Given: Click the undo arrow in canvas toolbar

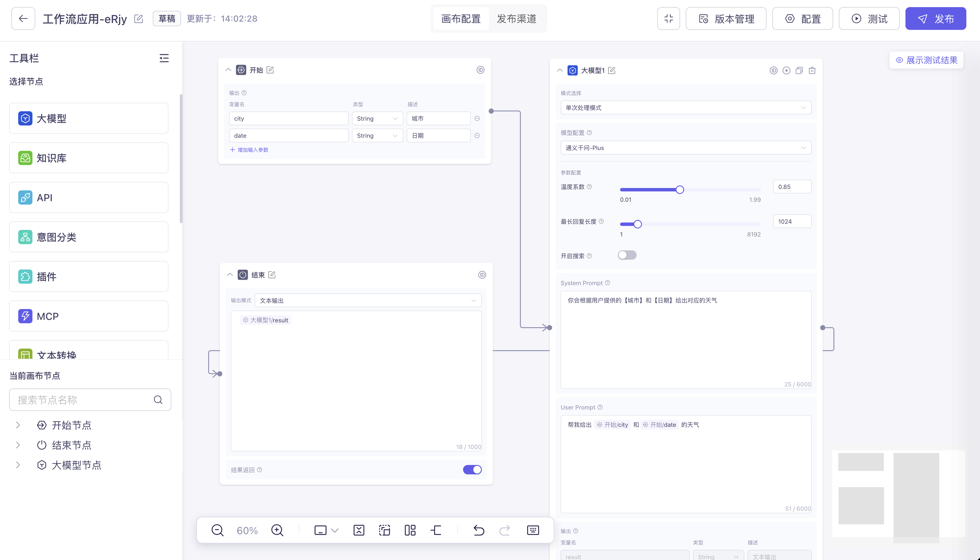Looking at the screenshot, I should point(479,530).
